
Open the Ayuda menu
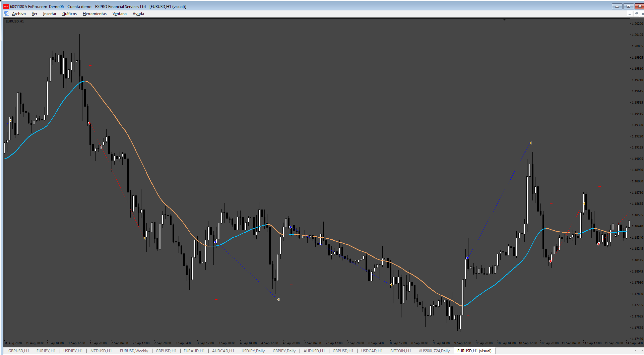tap(138, 14)
